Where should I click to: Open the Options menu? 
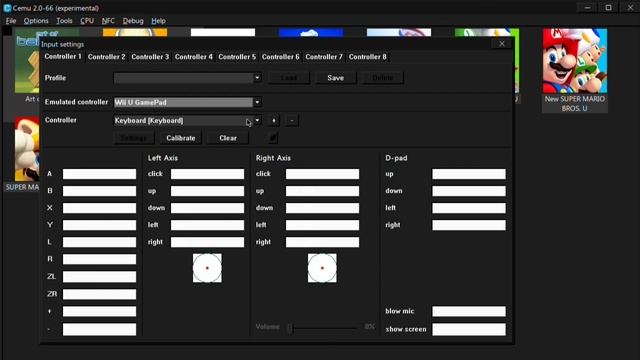pos(36,21)
